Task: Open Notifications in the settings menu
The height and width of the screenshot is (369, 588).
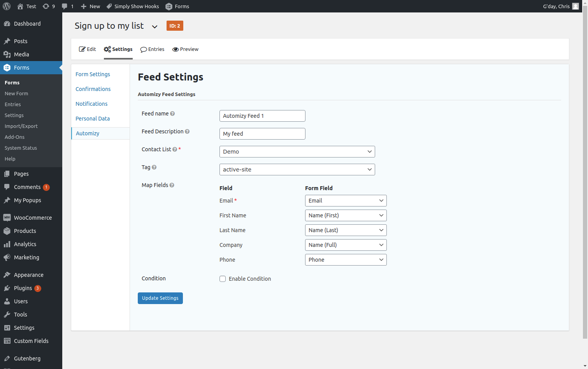Action: coord(91,104)
